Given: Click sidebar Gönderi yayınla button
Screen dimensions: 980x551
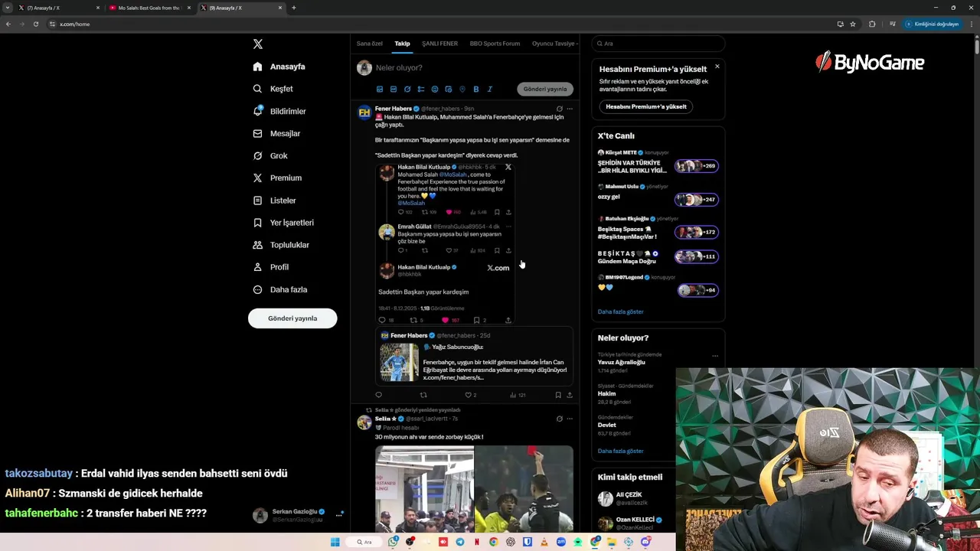Looking at the screenshot, I should coord(292,318).
